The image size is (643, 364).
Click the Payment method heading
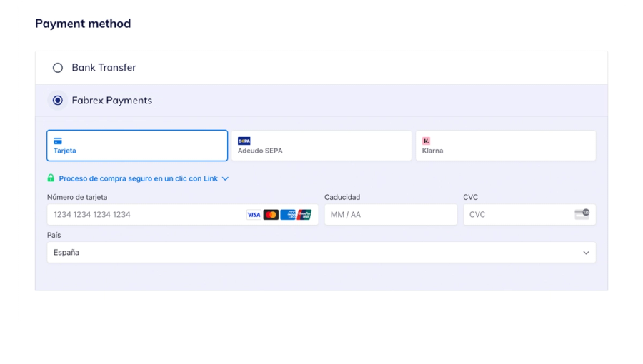tap(83, 24)
